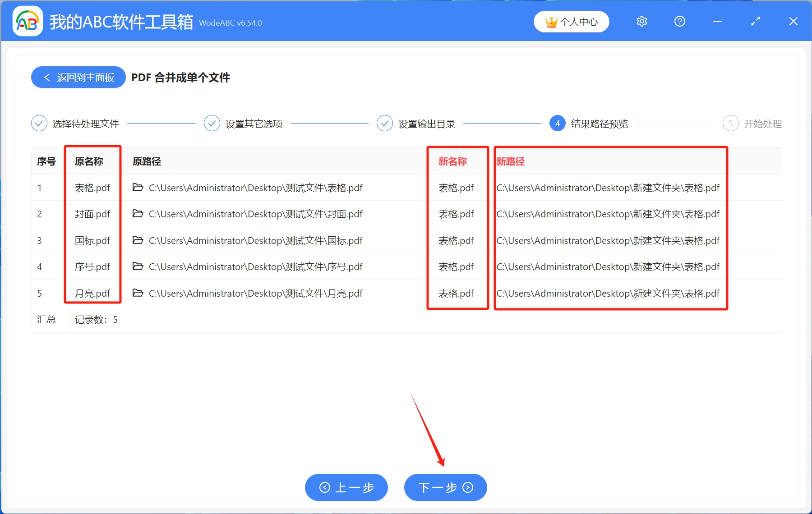Click the checkmark on 设置其它选项 step
This screenshot has width=812, height=514.
tap(212, 123)
